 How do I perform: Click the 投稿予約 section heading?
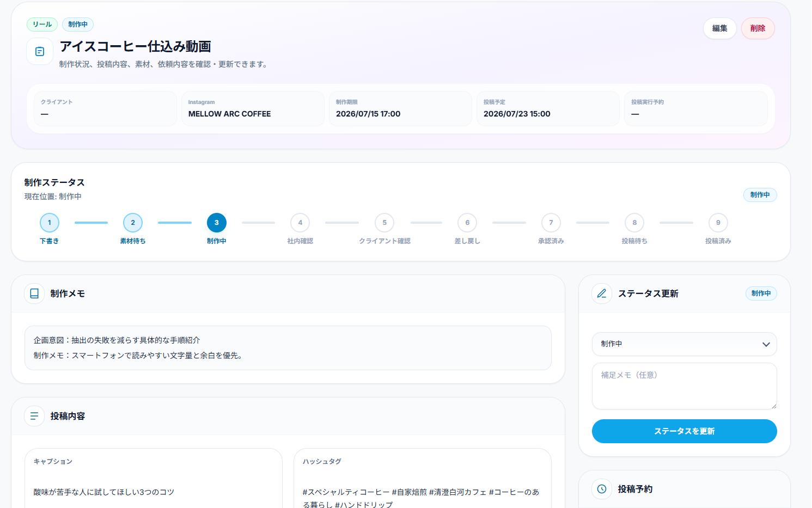click(635, 489)
